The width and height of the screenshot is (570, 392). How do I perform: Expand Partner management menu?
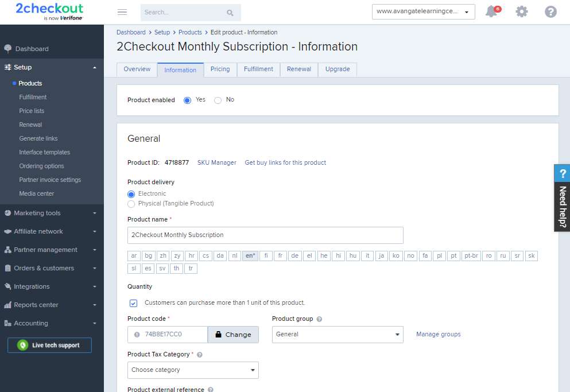tap(95, 250)
